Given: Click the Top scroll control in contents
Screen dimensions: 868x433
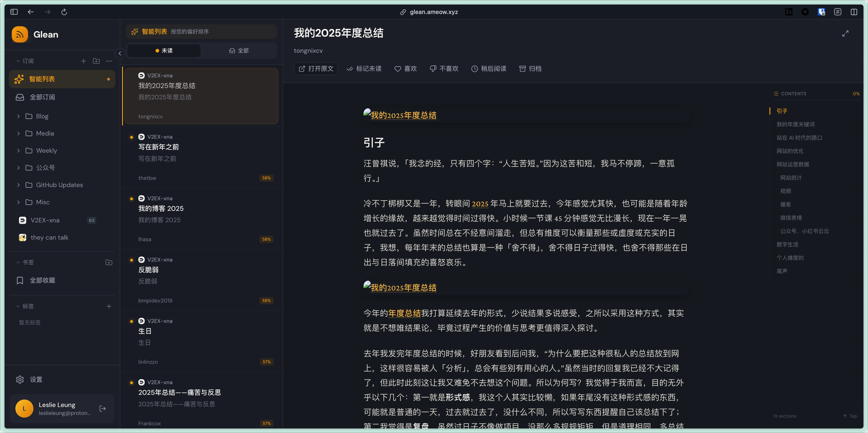Looking at the screenshot, I should click(850, 416).
